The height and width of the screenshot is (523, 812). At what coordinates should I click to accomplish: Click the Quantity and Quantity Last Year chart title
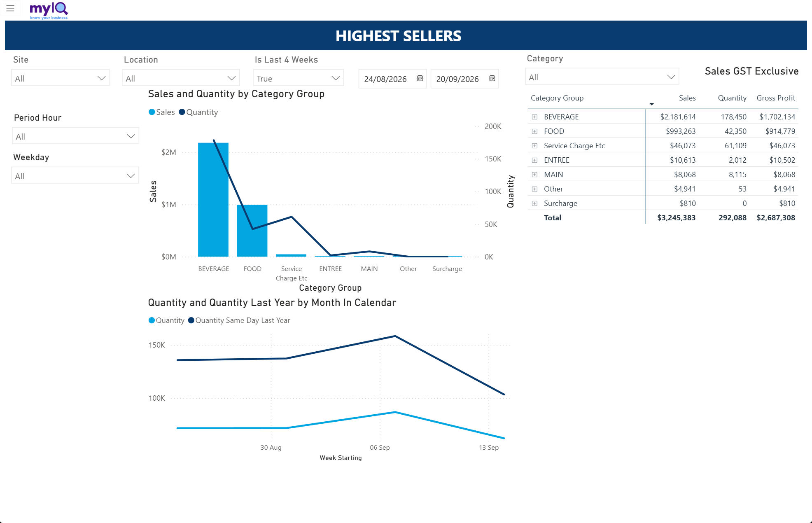272,303
